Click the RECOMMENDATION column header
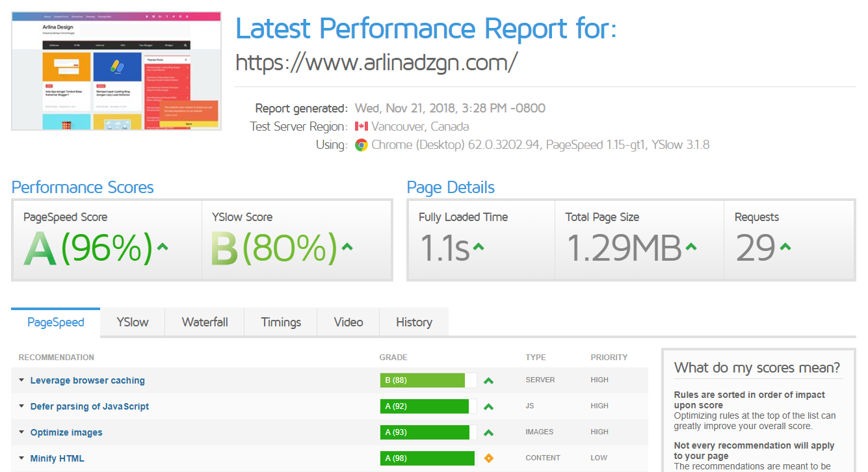Screen dimensions: 868x472 [57, 358]
